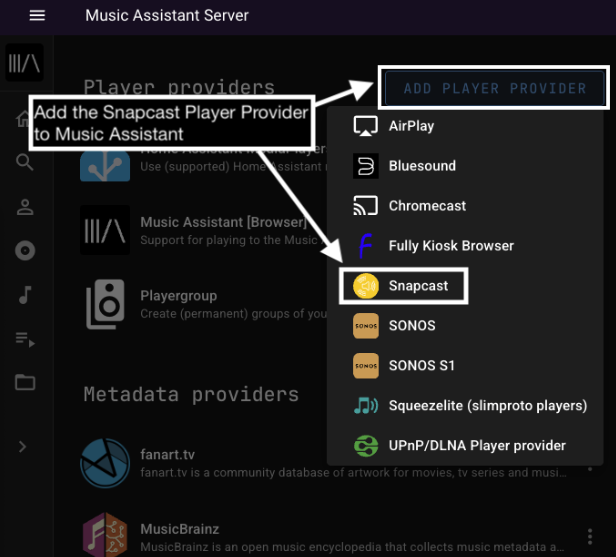The height and width of the screenshot is (557, 616).
Task: Click the Squeezelite music note icon
Action: pos(366,406)
